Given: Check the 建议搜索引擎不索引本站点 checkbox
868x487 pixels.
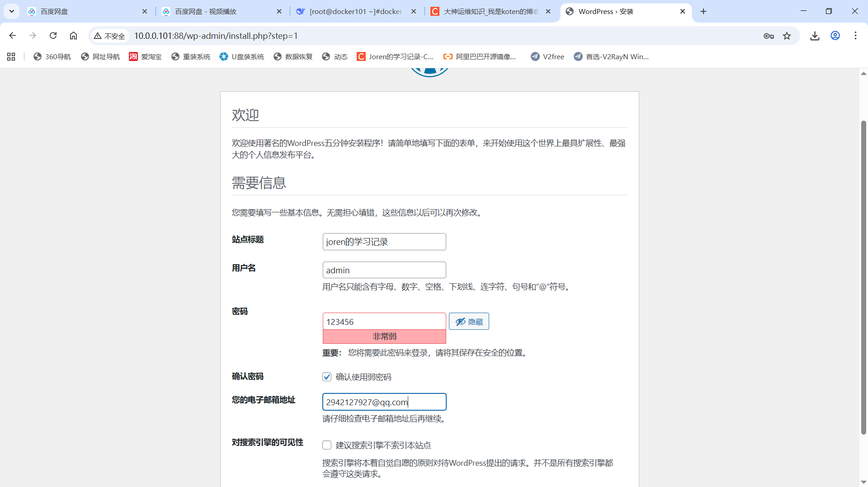Looking at the screenshot, I should (x=327, y=445).
